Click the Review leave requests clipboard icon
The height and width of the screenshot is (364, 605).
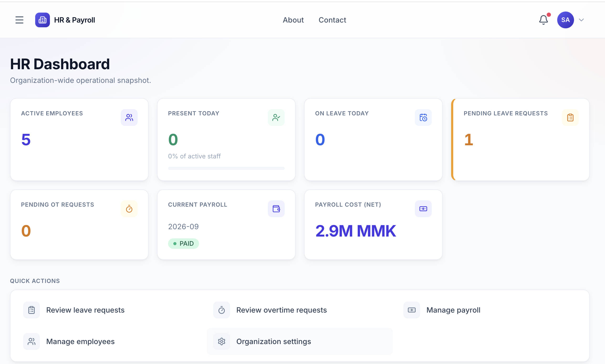click(32, 310)
